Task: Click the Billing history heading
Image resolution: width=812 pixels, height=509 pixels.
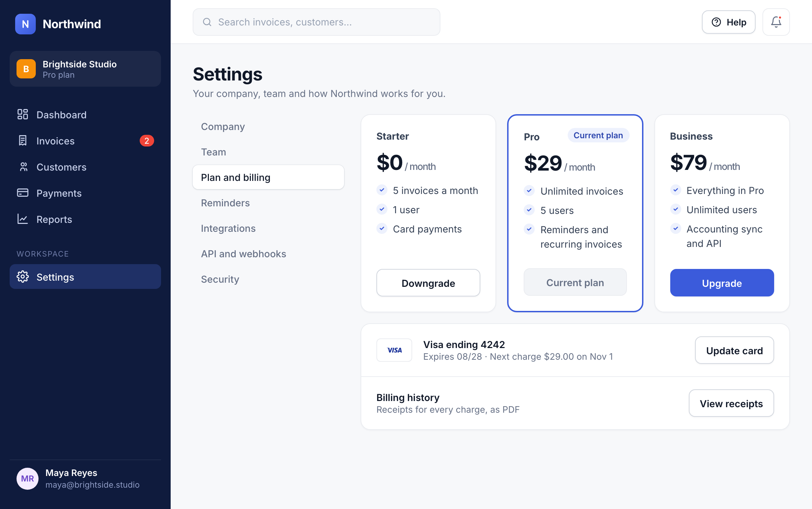Action: tap(408, 397)
